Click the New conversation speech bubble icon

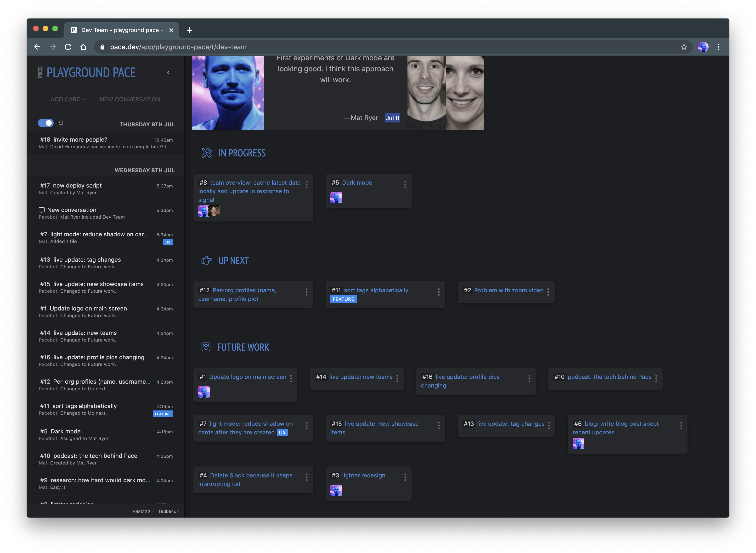tap(42, 210)
